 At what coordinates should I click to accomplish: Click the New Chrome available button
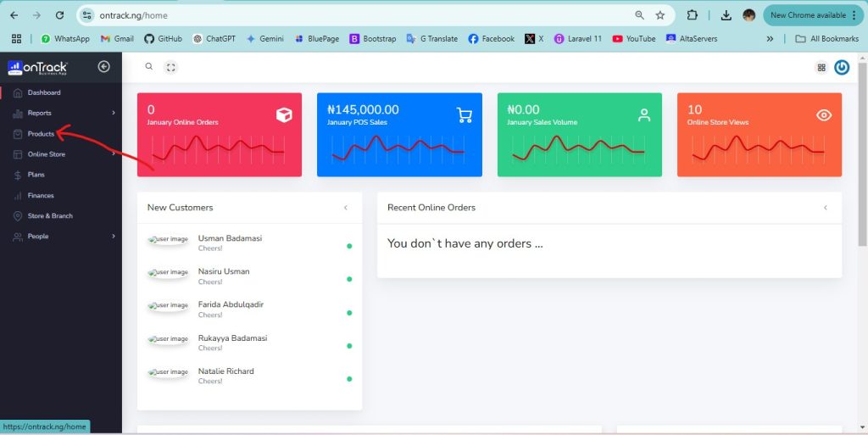813,15
